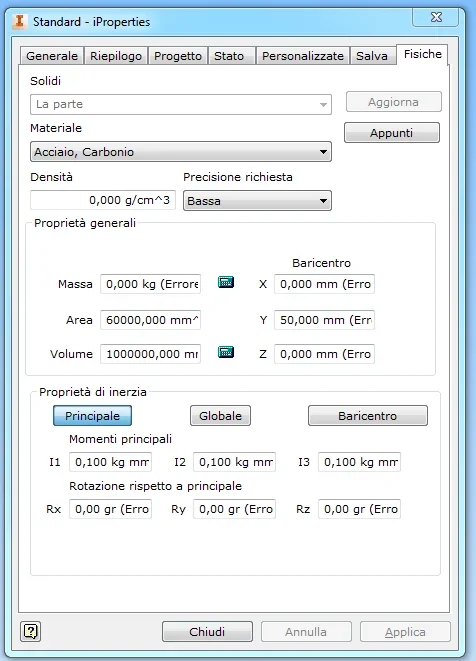Open the Precisione richiesta dropdown Bassa

point(257,201)
